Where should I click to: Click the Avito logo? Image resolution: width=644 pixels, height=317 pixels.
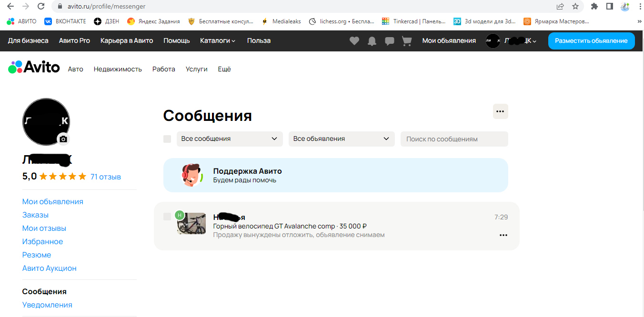(34, 68)
